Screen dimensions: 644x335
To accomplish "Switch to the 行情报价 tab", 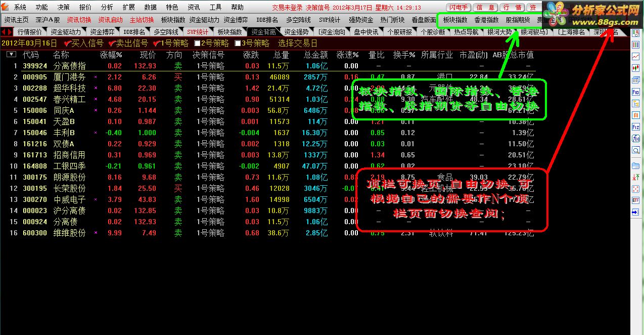I will click(30, 32).
